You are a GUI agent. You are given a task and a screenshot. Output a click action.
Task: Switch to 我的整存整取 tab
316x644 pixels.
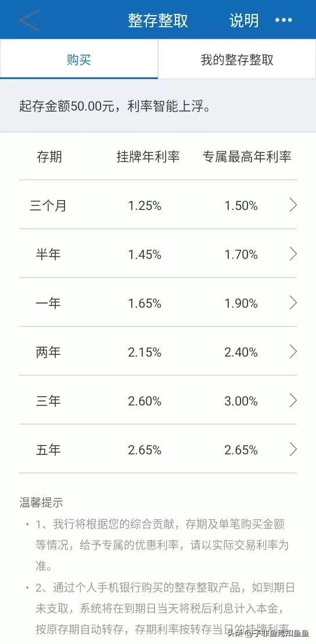click(237, 59)
